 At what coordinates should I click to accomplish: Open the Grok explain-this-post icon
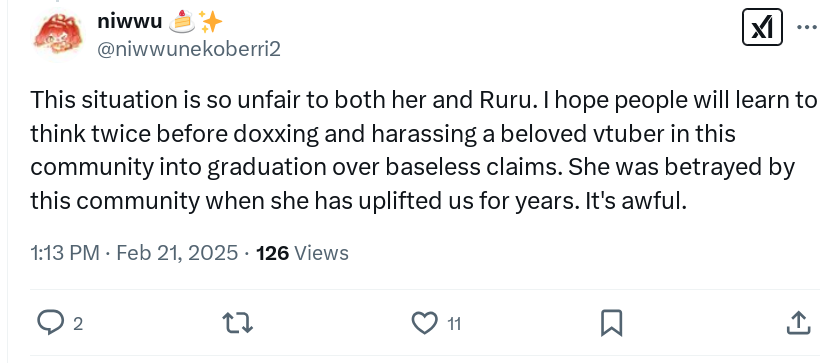pyautogui.click(x=762, y=27)
